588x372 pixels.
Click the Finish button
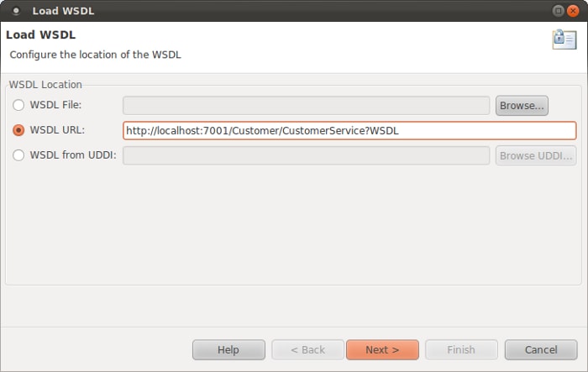460,349
